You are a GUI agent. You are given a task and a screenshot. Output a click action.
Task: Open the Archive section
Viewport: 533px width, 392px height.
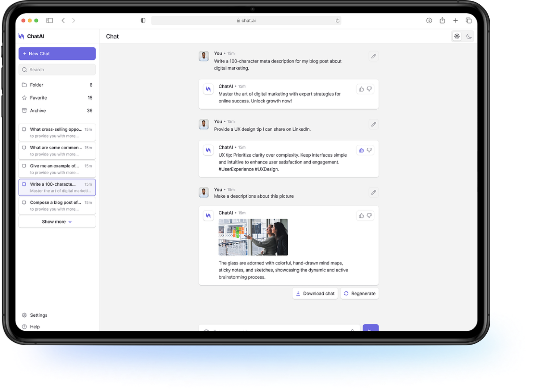38,110
